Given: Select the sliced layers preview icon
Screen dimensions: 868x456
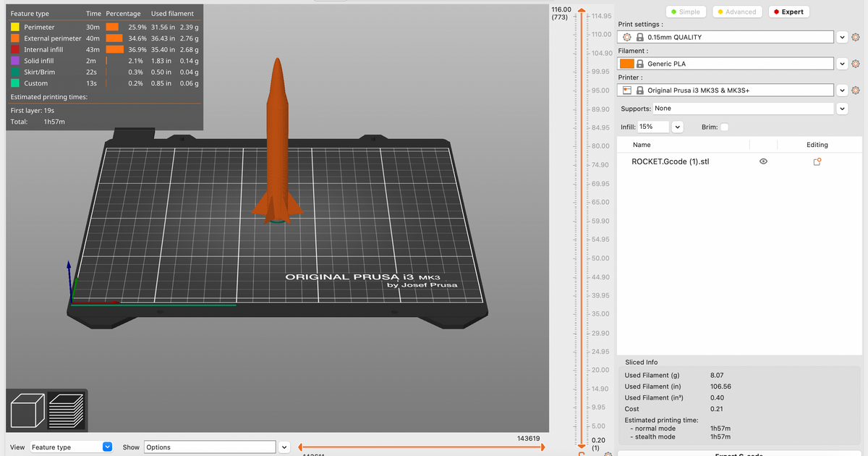Looking at the screenshot, I should [x=67, y=410].
